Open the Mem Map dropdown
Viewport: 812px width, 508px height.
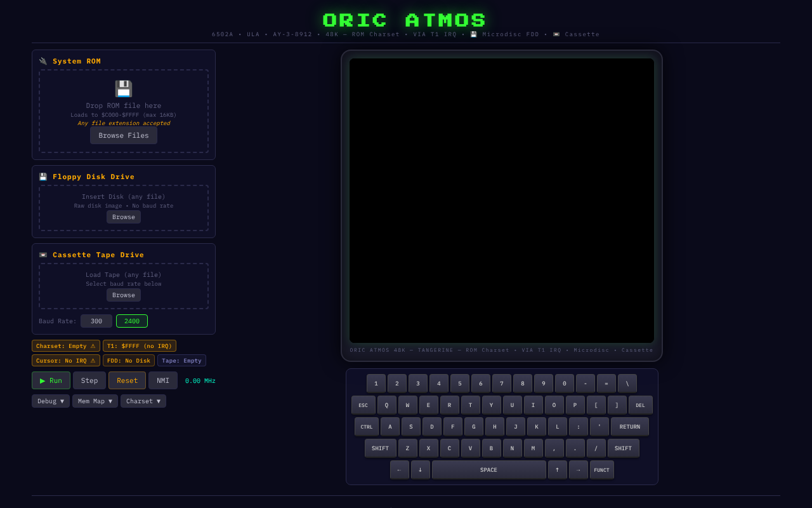[95, 401]
